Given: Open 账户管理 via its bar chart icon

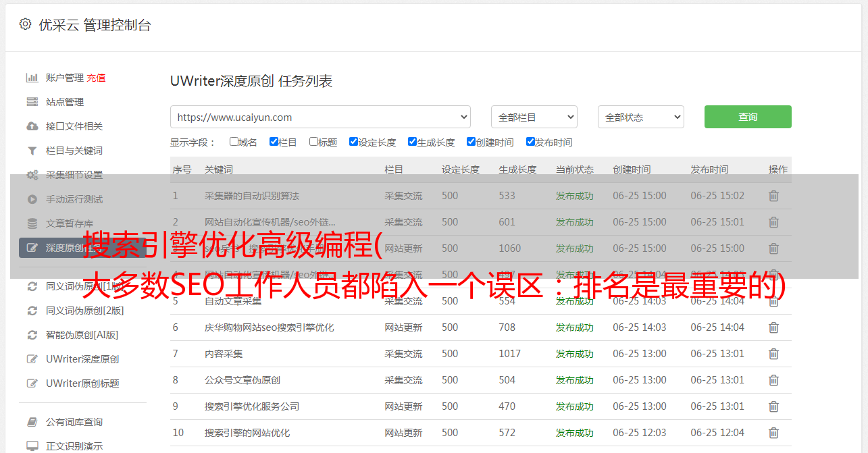Looking at the screenshot, I should 32,78.
